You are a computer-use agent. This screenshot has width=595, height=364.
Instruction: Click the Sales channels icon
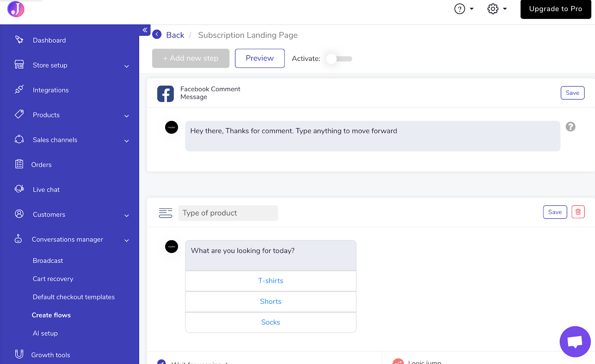(19, 139)
